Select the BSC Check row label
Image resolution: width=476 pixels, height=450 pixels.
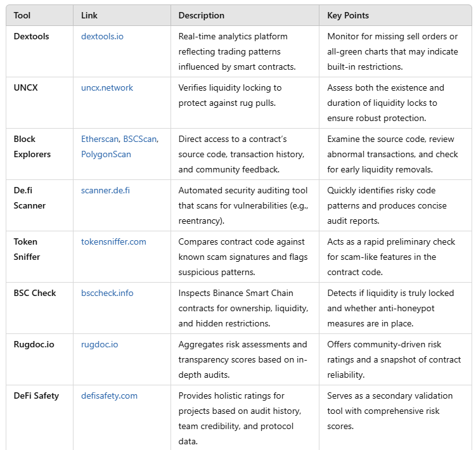coord(35,293)
